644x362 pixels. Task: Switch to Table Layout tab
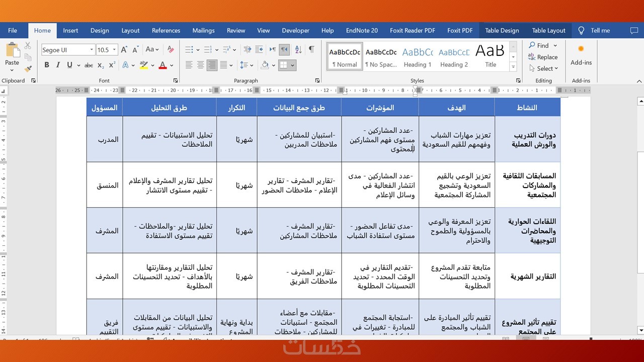click(549, 31)
